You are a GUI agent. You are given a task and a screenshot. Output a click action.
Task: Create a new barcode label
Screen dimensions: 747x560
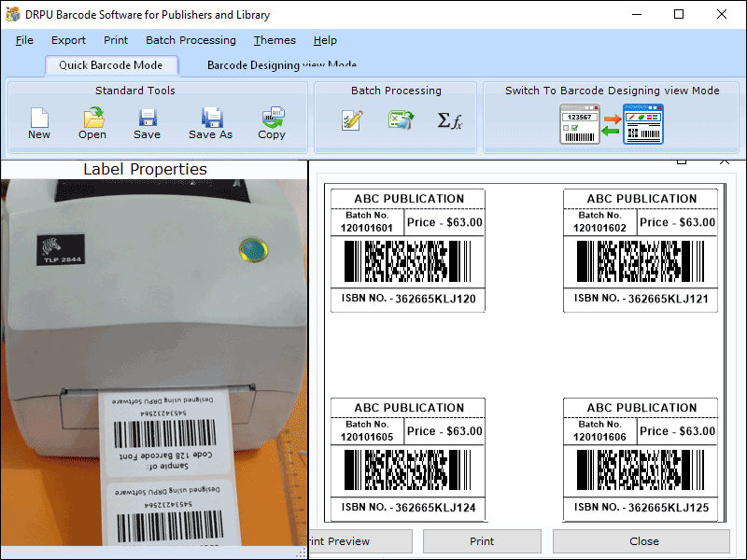click(38, 122)
